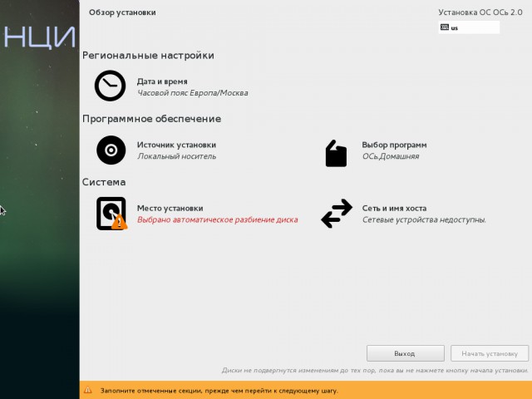Click the 'us' keyboard layout box
The width and height of the screenshot is (532, 399).
(469, 27)
